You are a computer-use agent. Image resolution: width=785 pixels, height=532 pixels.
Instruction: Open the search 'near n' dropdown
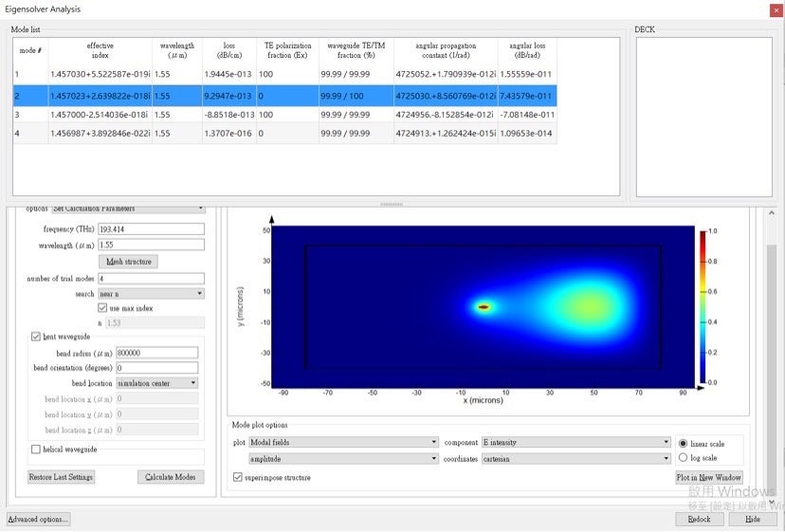[151, 294]
